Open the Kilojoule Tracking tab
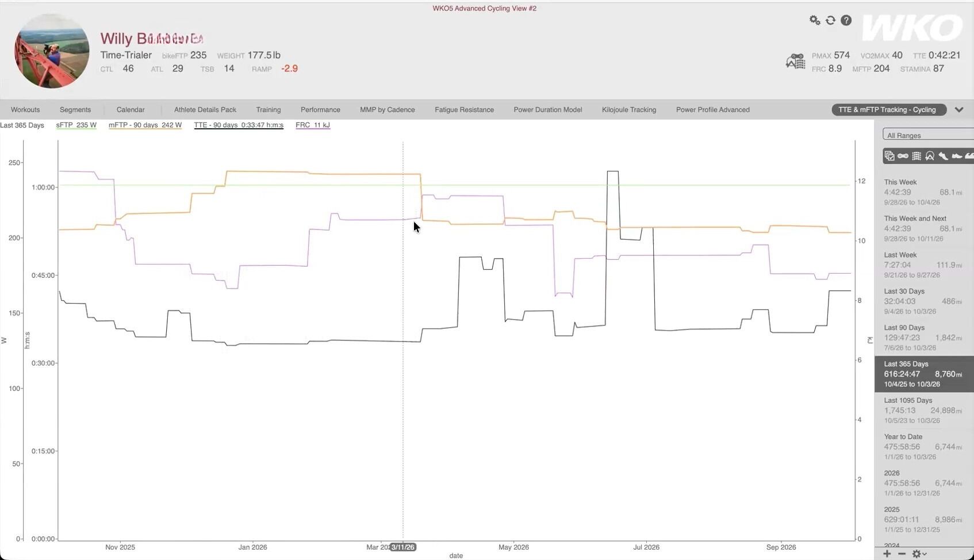 coord(629,110)
